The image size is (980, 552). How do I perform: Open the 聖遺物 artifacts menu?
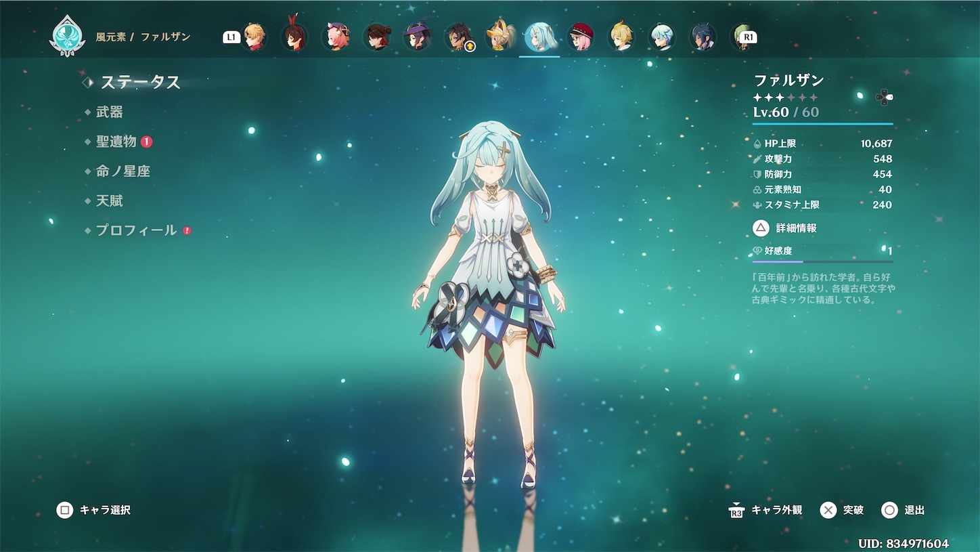coord(116,142)
